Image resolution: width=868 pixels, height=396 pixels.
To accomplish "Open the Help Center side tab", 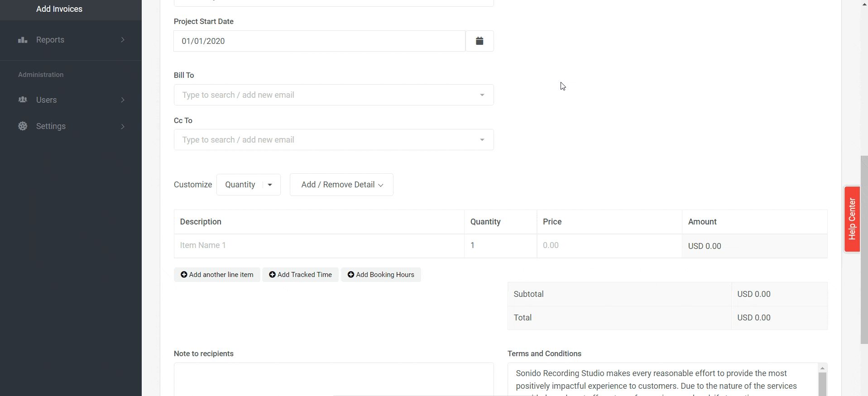I will point(852,219).
